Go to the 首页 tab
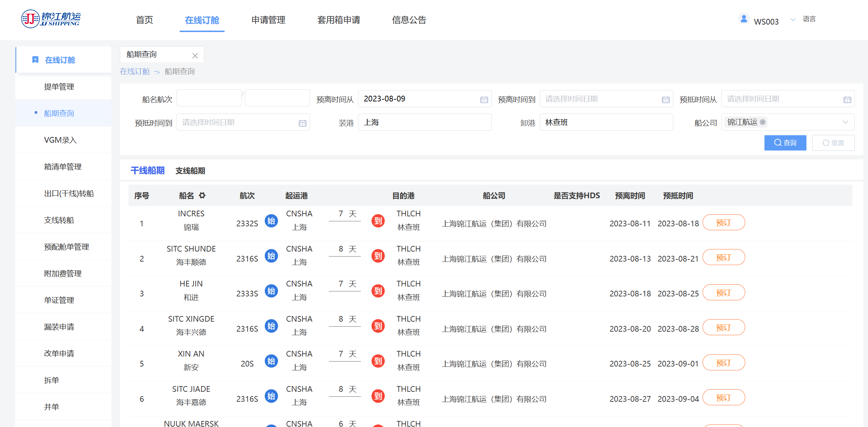868x427 pixels. 144,20
